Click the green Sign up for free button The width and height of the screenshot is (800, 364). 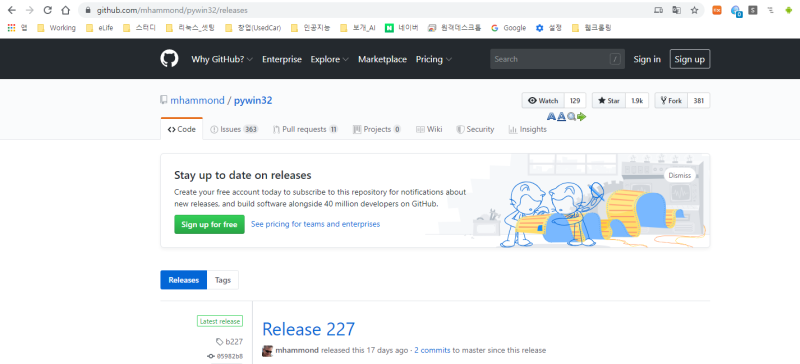209,224
